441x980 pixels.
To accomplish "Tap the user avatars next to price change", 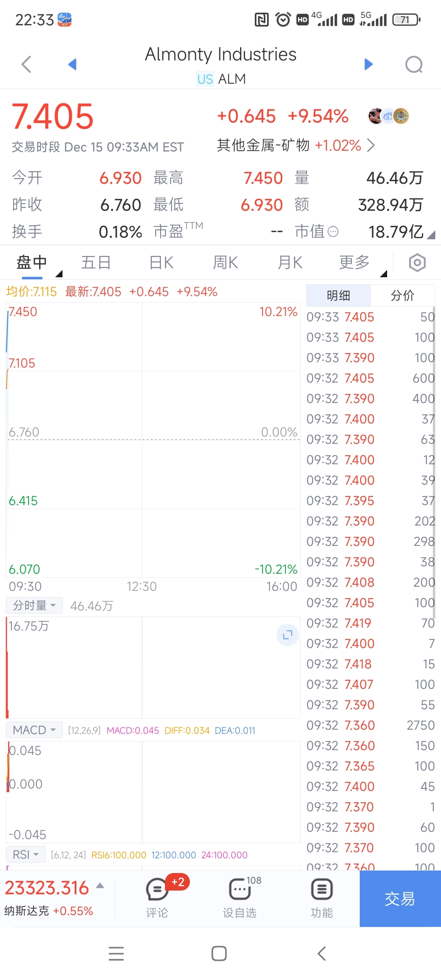I will pos(388,116).
